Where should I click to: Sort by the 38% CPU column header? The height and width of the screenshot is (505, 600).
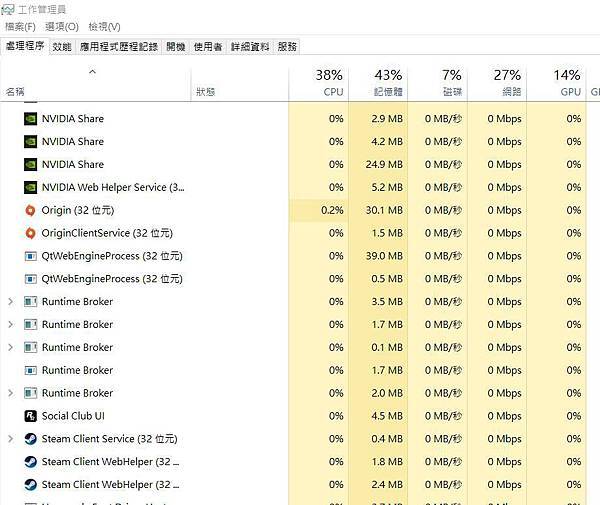tap(318, 83)
